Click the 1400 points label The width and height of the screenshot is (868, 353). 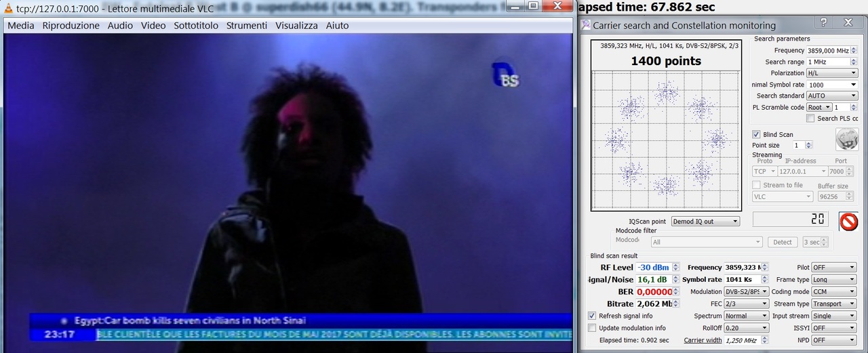pos(666,61)
